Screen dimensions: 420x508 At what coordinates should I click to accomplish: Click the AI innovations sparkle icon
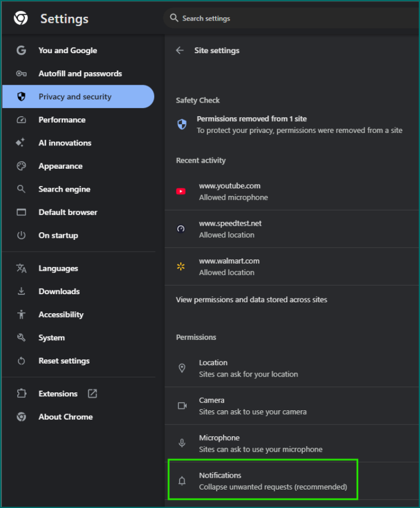point(21,143)
